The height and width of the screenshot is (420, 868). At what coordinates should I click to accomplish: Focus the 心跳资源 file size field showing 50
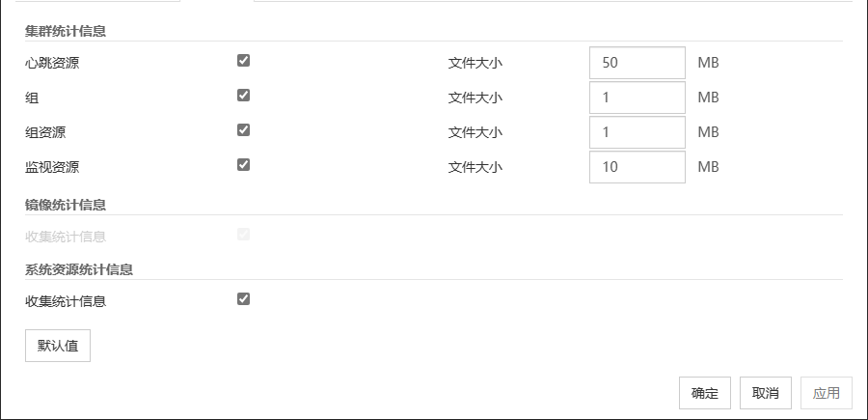click(637, 63)
